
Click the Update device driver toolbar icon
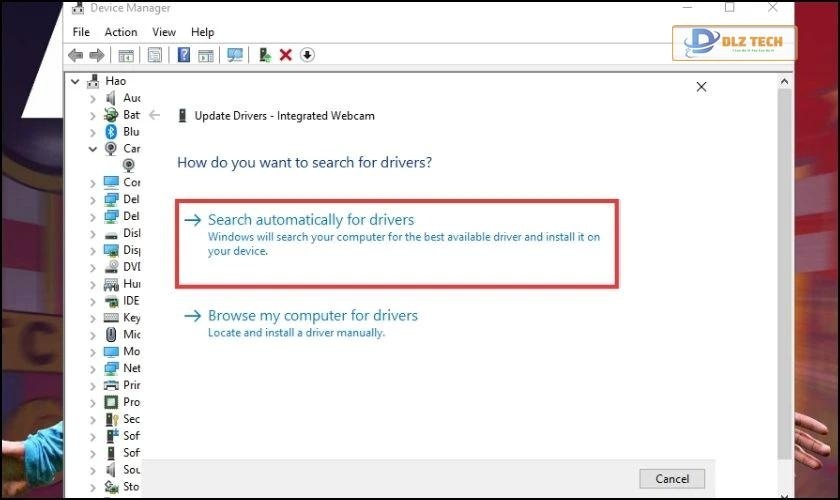[x=264, y=55]
